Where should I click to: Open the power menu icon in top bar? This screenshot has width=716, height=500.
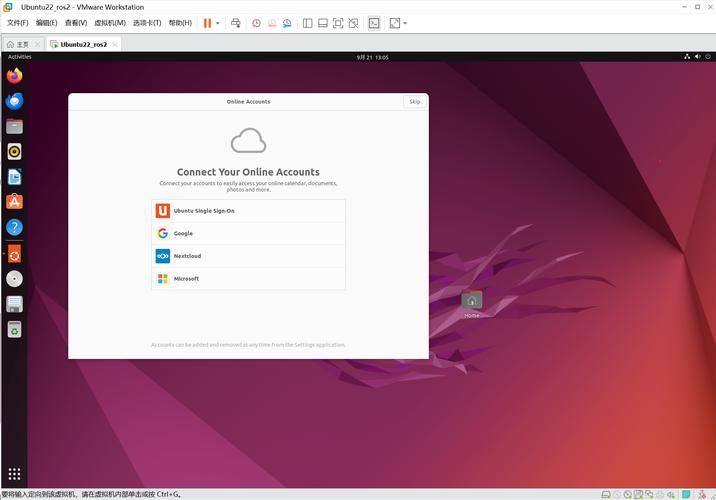[x=708, y=57]
